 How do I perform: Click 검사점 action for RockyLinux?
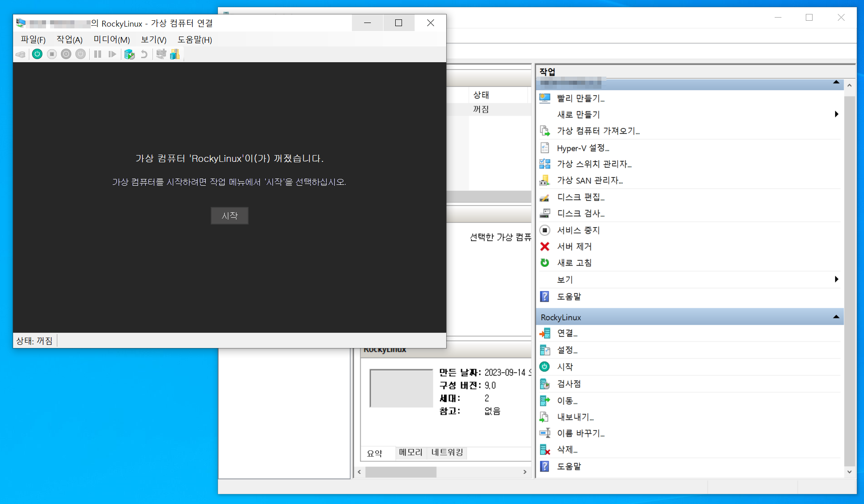(x=569, y=384)
